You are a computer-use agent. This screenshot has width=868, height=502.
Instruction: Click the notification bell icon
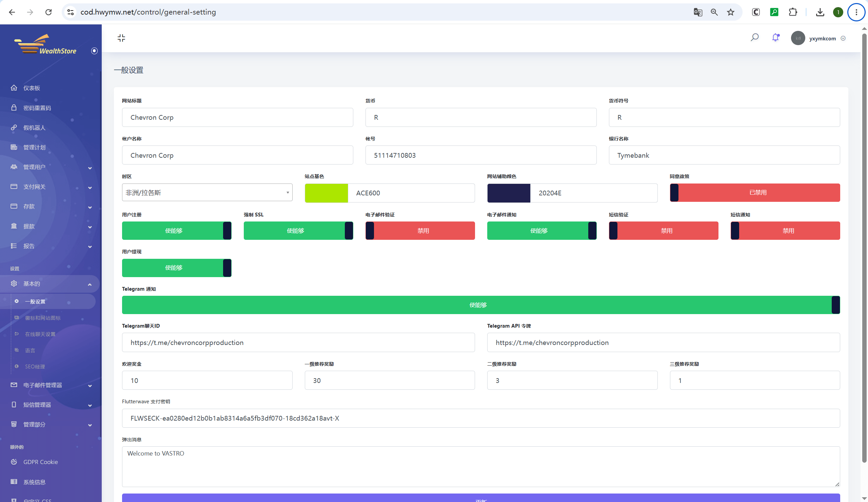[775, 38]
